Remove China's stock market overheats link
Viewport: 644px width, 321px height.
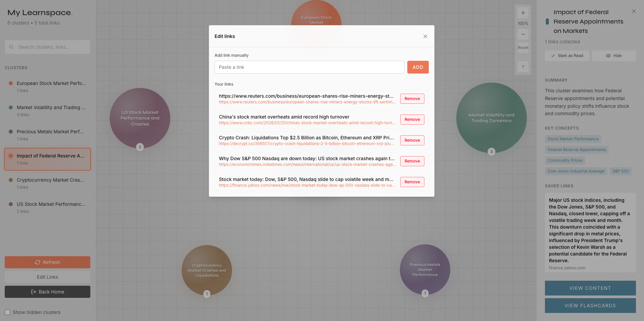click(412, 120)
